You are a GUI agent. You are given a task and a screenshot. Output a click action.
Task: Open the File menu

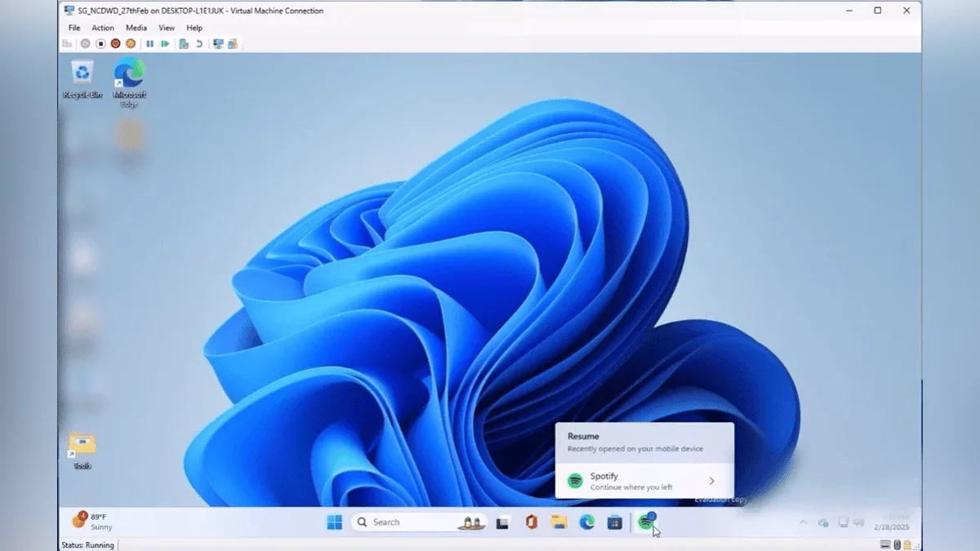74,28
